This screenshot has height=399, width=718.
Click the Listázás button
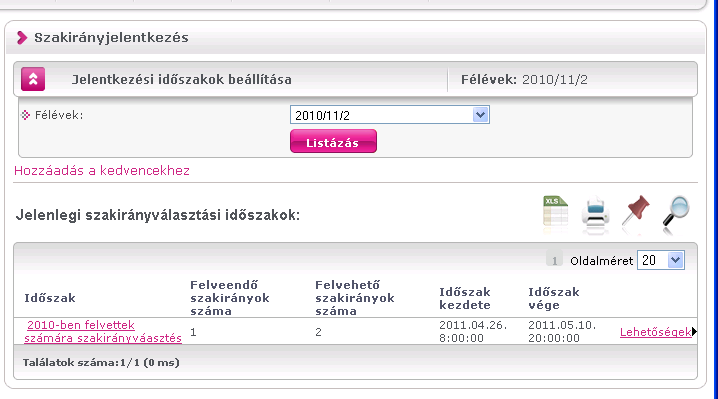coord(333,142)
